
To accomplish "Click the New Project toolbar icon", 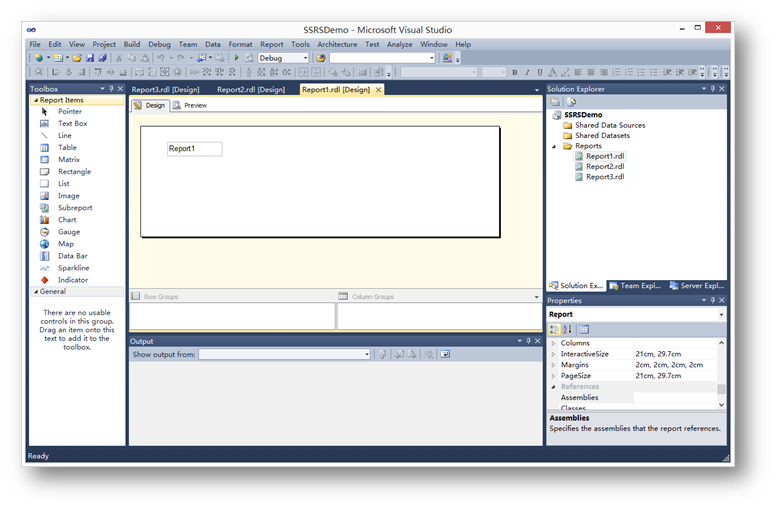I will (39, 58).
